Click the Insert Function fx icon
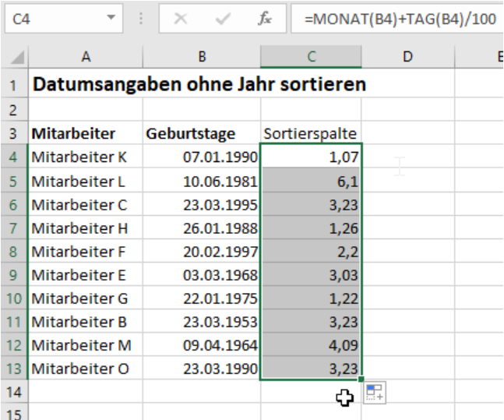504x420 pixels. [266, 19]
